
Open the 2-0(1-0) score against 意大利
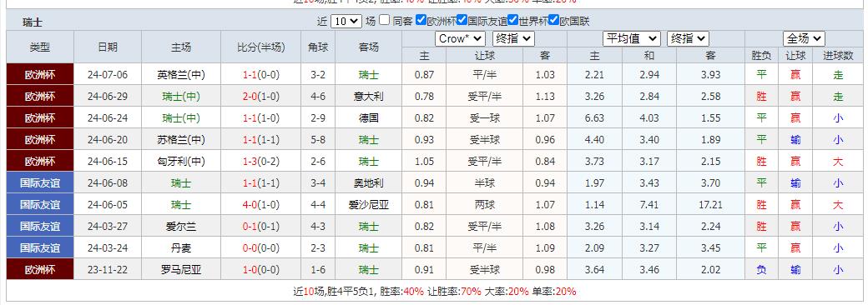(260, 96)
